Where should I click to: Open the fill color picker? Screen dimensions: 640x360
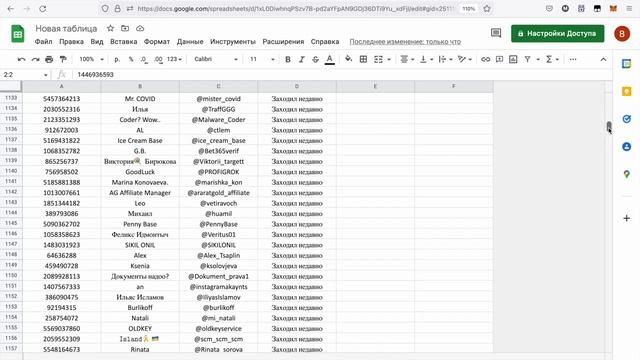click(348, 60)
